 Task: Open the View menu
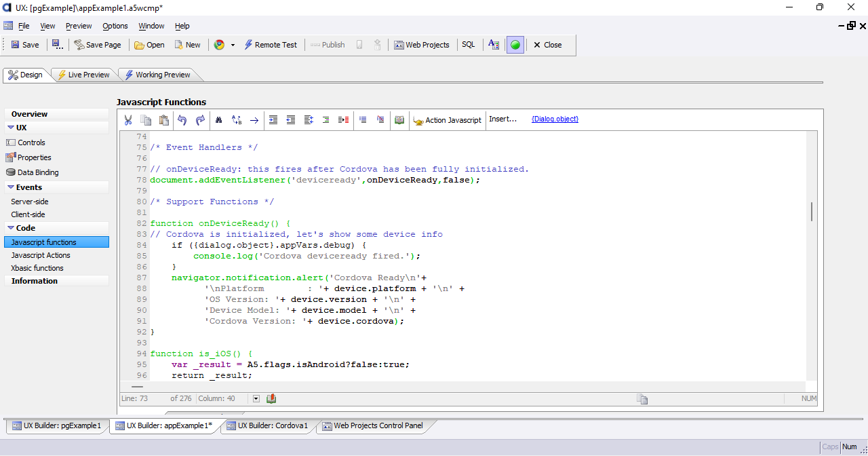tap(47, 26)
